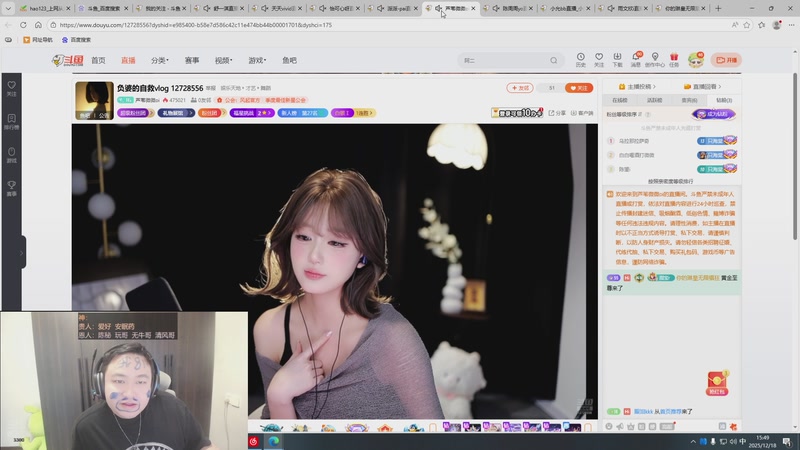
Task: Switch to the 活跃榜 tab
Action: click(x=655, y=100)
